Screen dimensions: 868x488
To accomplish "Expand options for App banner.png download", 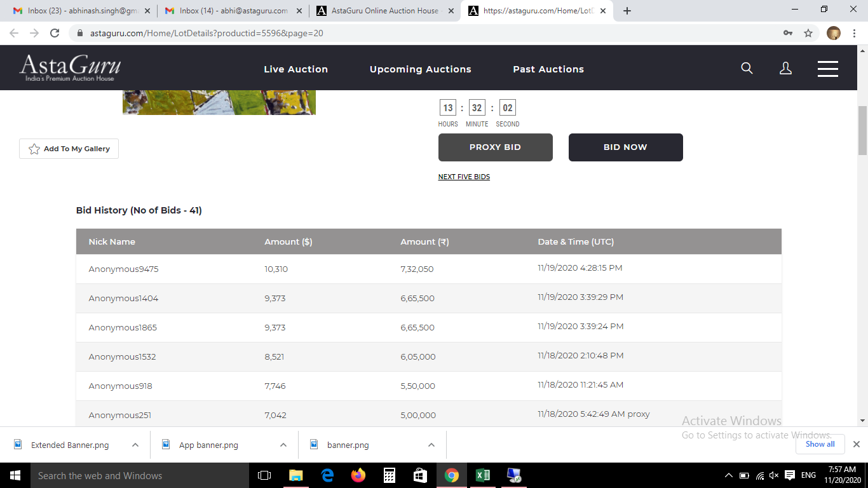I will (283, 445).
